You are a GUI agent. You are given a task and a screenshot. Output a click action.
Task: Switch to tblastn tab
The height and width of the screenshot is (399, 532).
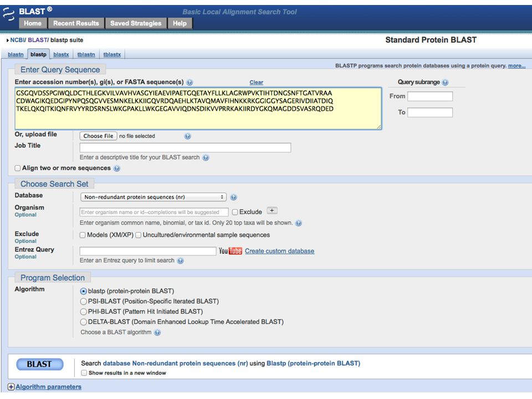coord(86,54)
